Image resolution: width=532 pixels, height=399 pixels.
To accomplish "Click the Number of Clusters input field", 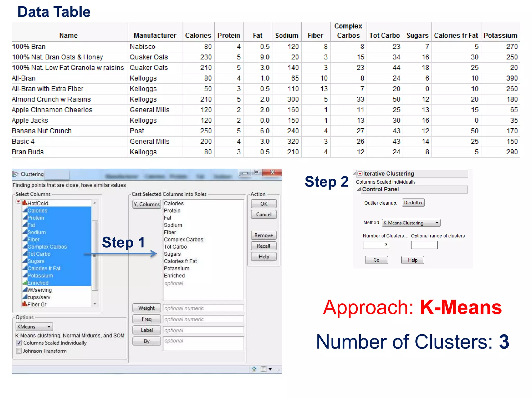I will [376, 245].
